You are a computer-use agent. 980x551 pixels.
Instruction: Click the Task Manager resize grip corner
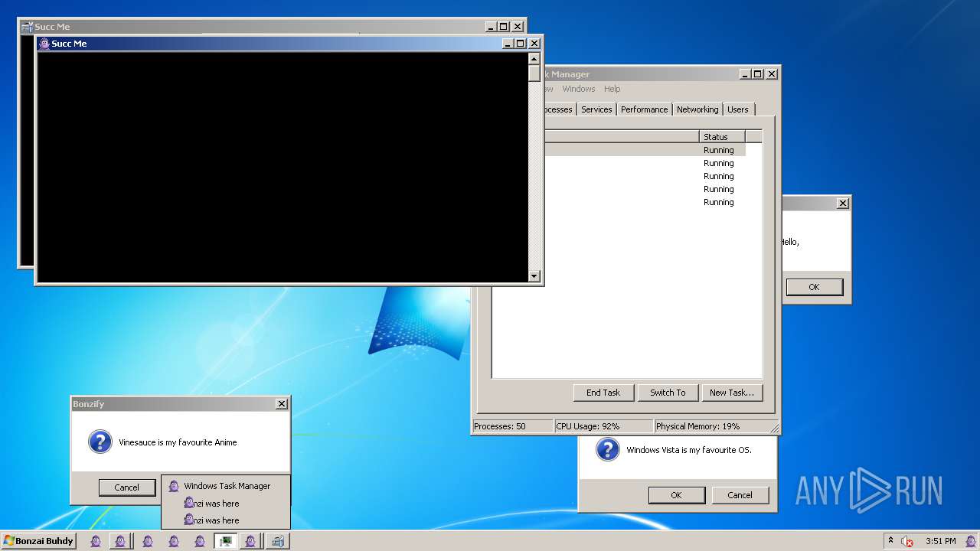(773, 428)
